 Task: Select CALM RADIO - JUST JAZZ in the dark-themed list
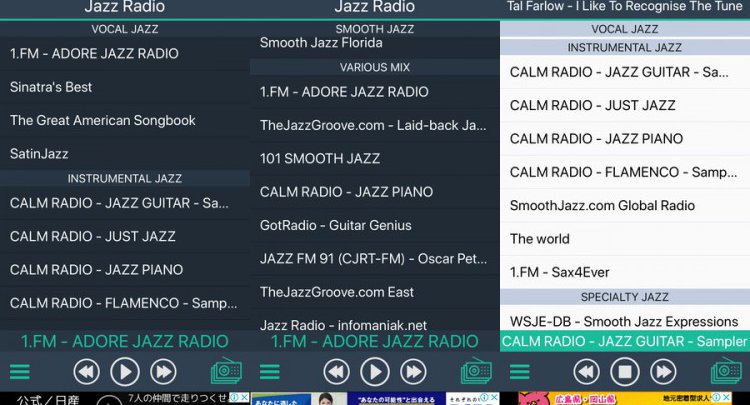tap(125, 237)
